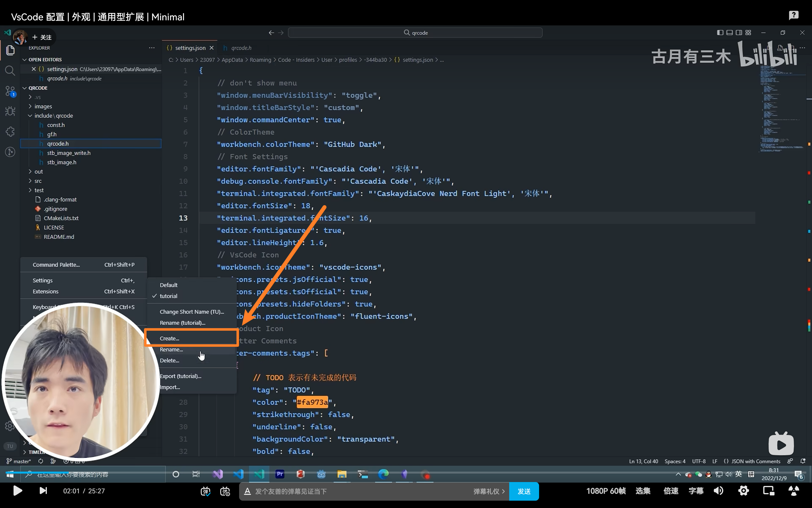Click the TU profile badge in the activity bar
The height and width of the screenshot is (508, 812).
(10, 446)
